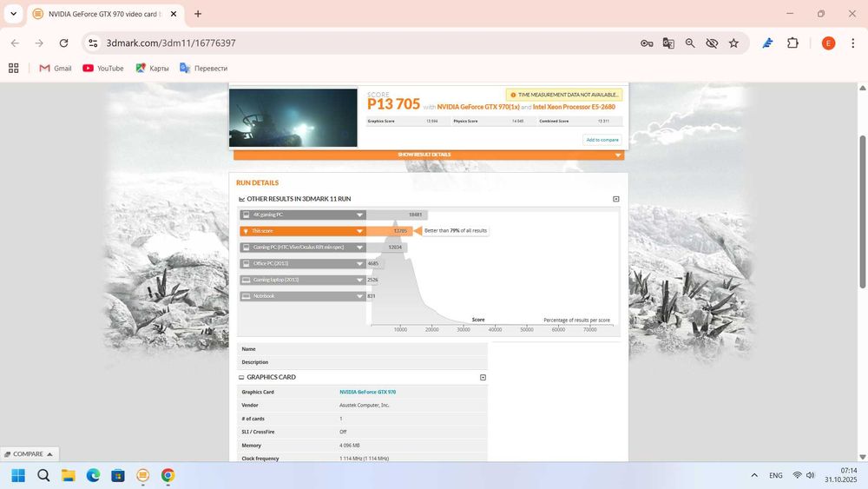Reload the 3dmark page

click(63, 43)
